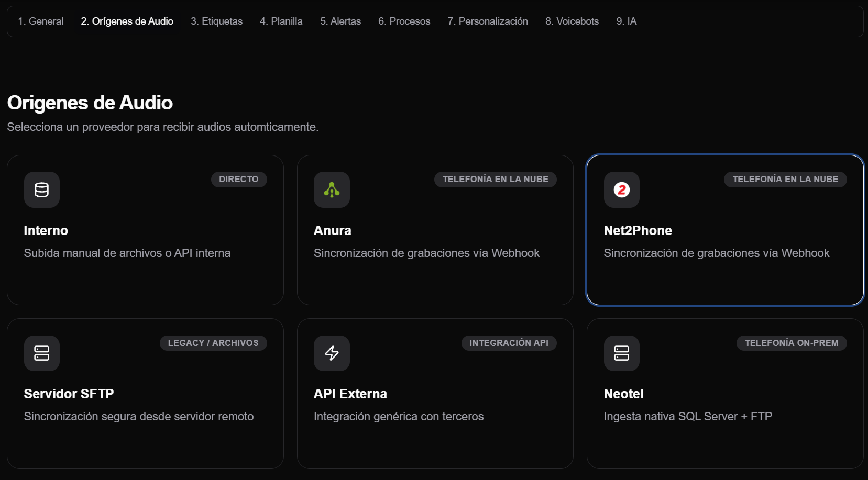Click the DIRECTO badge on Interno card
This screenshot has height=480, width=868.
pos(239,179)
